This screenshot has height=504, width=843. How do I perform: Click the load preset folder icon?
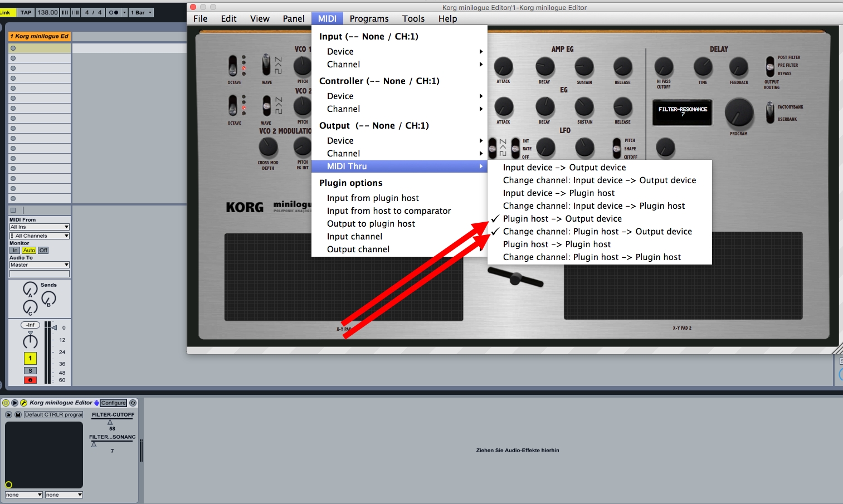pos(8,415)
